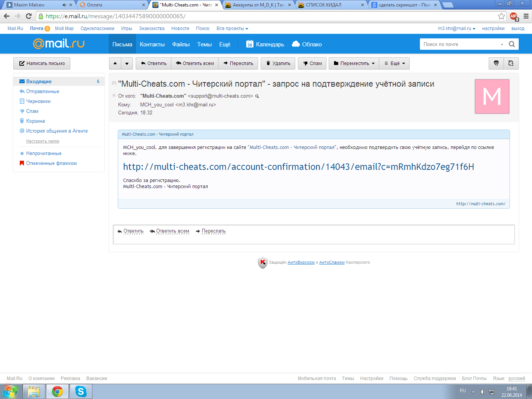Open the account-confirmation link
Image resolution: width=532 pixels, height=399 pixels.
tap(299, 166)
